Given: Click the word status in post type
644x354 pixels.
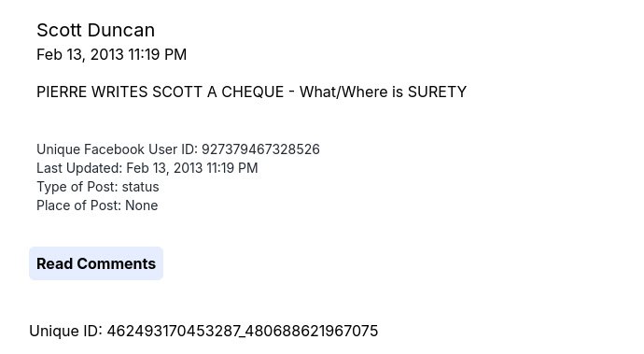Looking at the screenshot, I should [140, 187].
